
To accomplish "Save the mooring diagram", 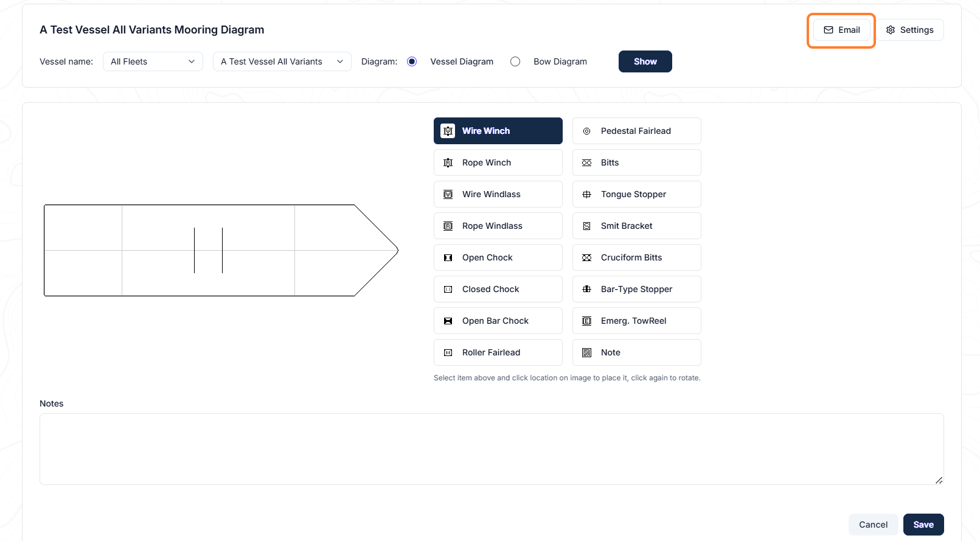I will 923,525.
